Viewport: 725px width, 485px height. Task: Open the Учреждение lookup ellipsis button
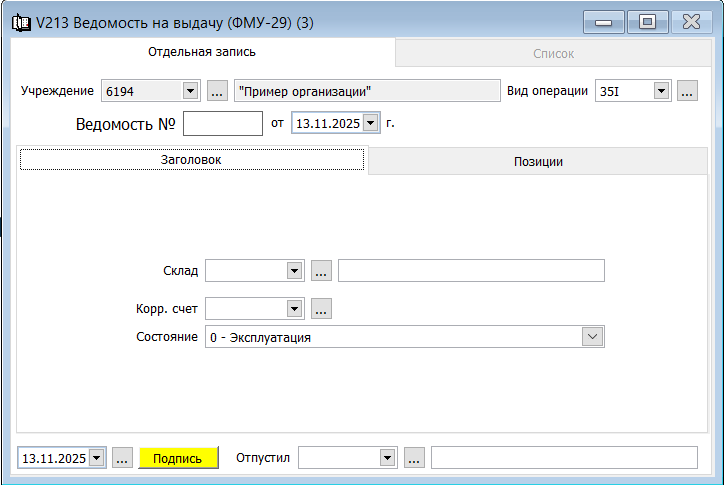(218, 92)
